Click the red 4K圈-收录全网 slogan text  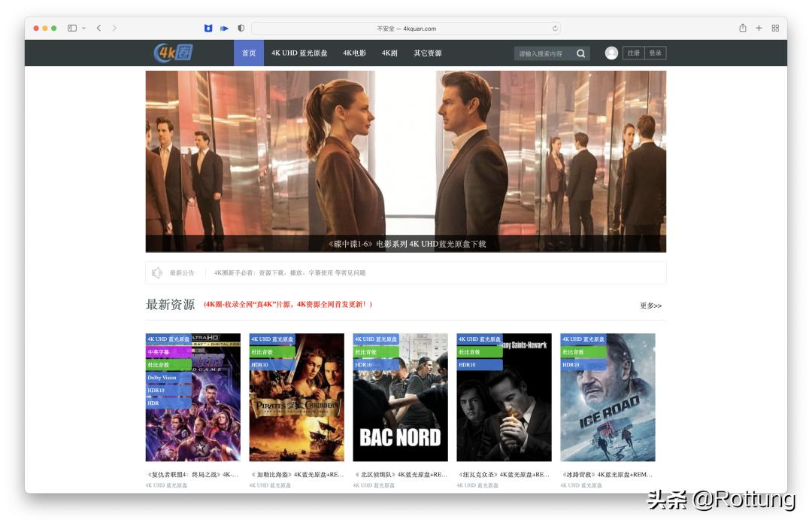tap(288, 304)
